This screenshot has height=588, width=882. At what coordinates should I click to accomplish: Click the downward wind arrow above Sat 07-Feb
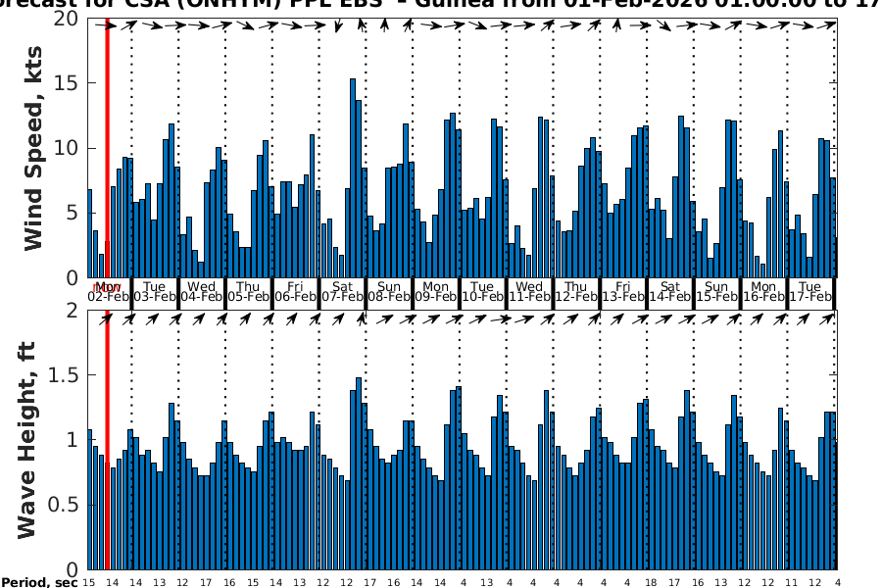point(338,25)
